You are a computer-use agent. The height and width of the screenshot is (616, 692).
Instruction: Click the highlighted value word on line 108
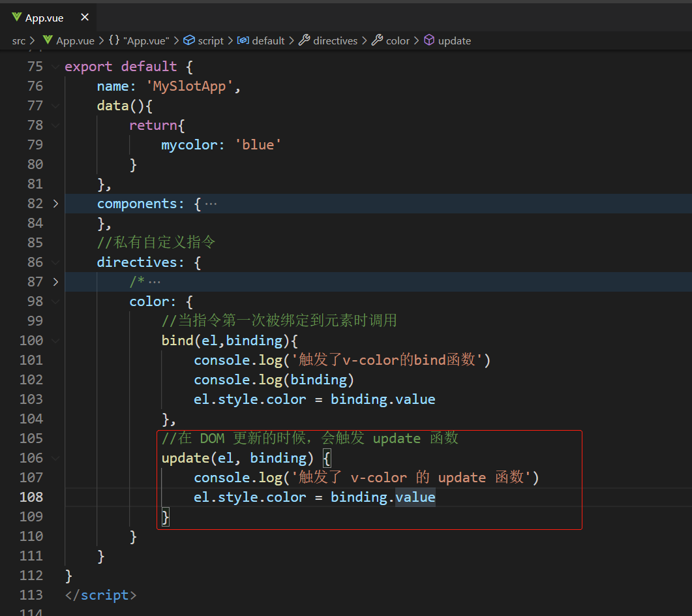[x=415, y=497]
